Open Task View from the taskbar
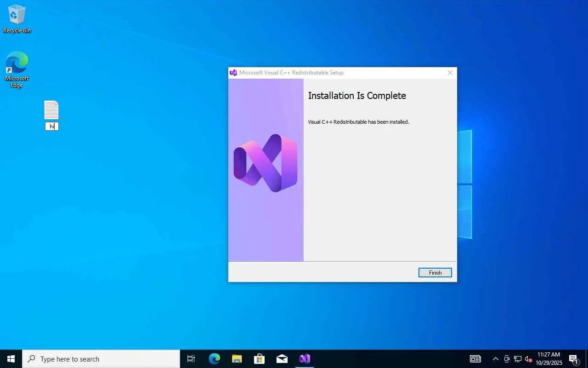Screen dimensions: 588x368 click(x=191, y=359)
